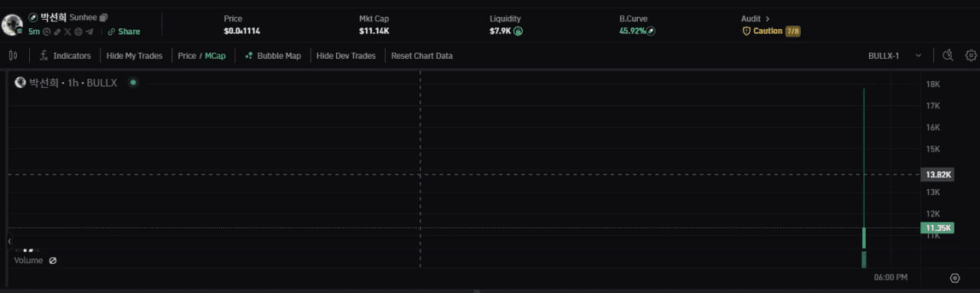Expand the left side panel arrow

click(x=9, y=241)
